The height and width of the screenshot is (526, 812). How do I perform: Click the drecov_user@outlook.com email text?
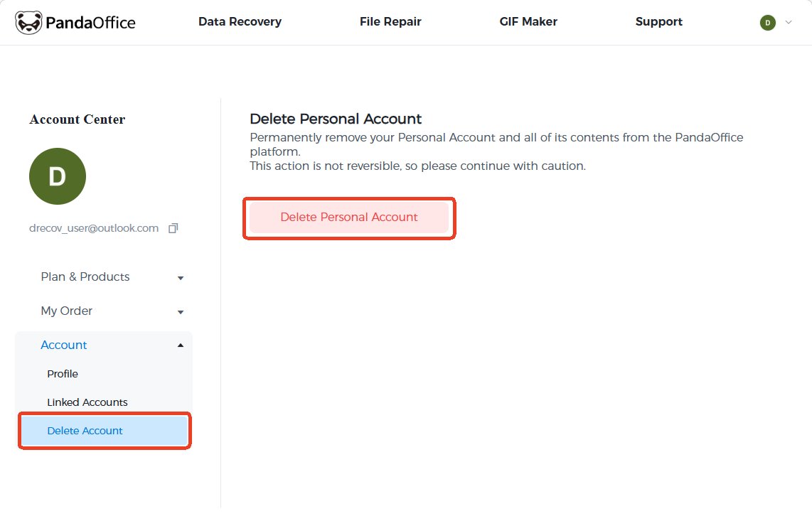[x=94, y=228]
